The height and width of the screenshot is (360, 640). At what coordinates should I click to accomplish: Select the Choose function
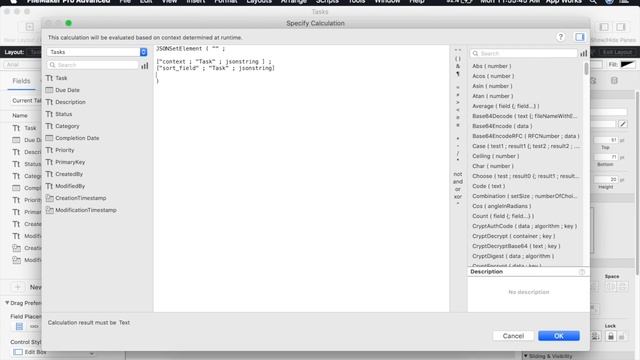coord(525,176)
